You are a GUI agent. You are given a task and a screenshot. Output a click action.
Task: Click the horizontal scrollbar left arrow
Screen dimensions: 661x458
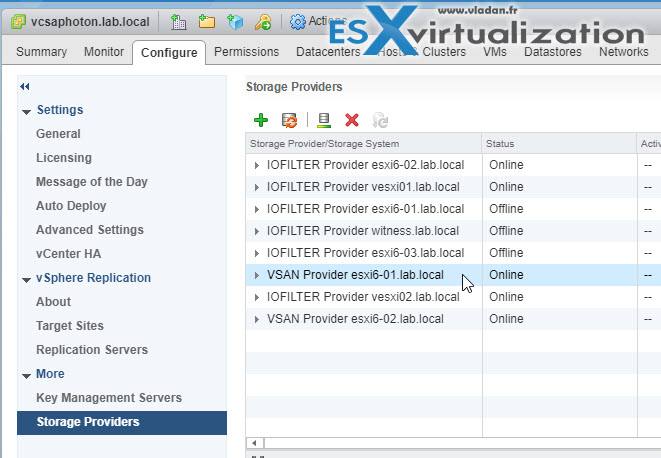[x=255, y=443]
